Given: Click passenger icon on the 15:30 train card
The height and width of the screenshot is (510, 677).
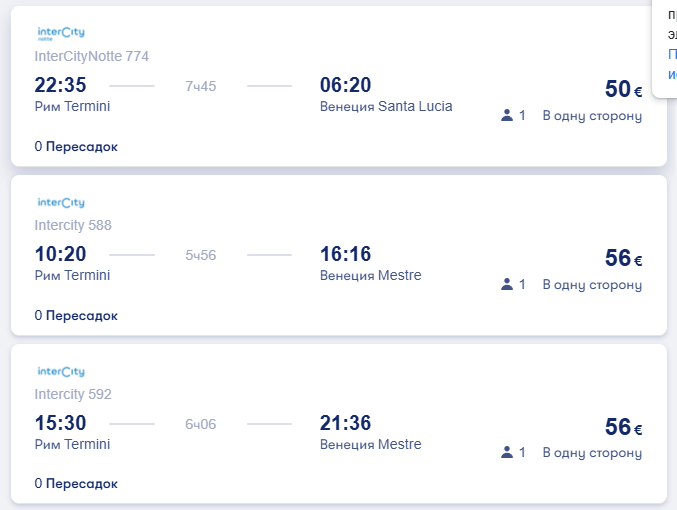Looking at the screenshot, I should (507, 453).
